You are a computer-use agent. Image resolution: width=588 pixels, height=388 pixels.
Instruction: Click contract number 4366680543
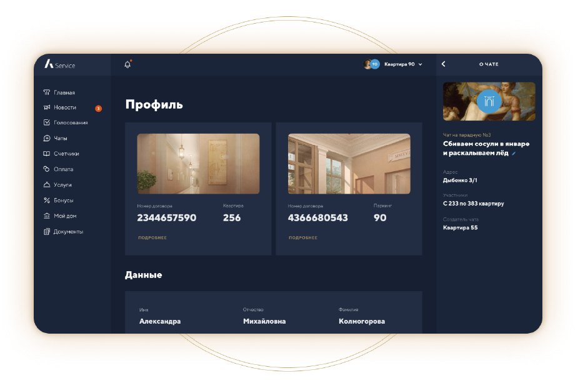[x=317, y=218]
